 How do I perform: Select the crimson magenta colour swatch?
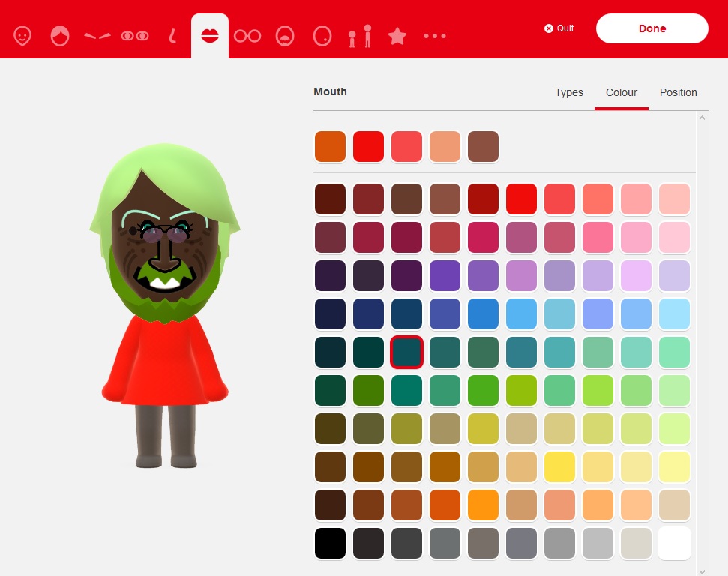[484, 237]
